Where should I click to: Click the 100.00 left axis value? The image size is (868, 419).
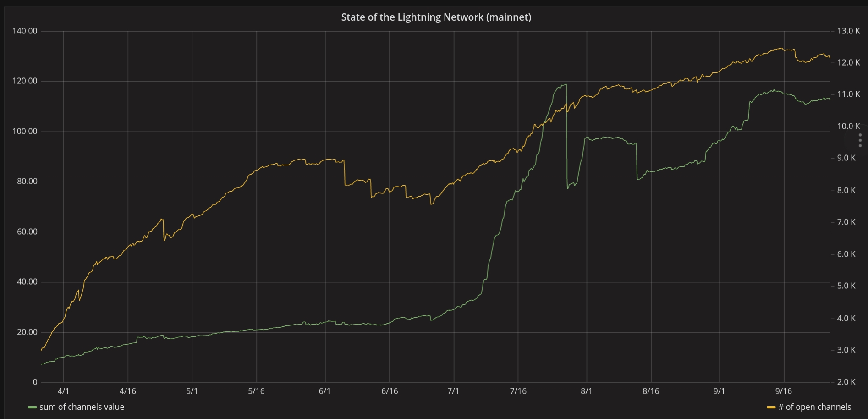tap(25, 132)
